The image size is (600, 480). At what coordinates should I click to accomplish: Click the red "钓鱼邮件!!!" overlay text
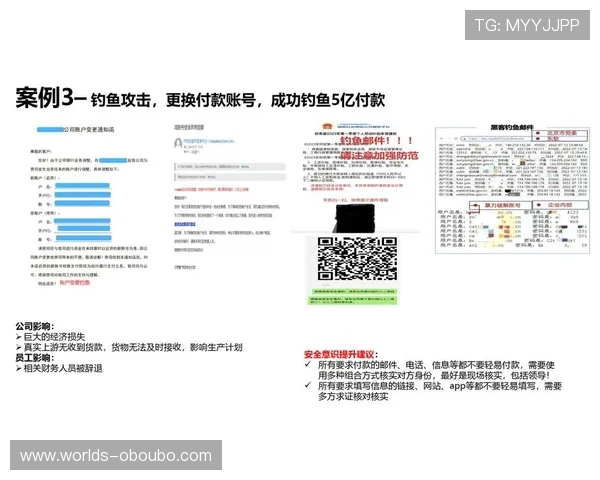376,140
